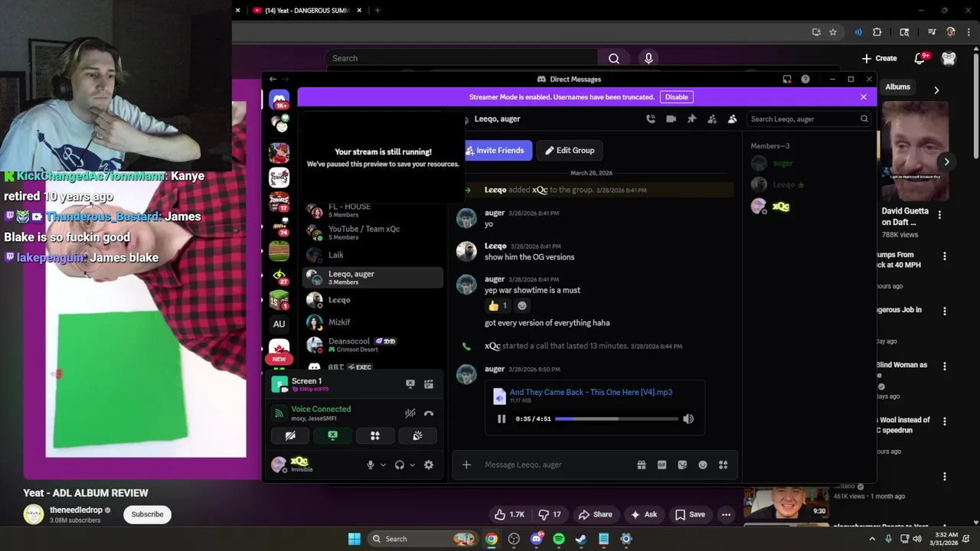Image resolution: width=980 pixels, height=551 pixels.
Task: Open And They Came Back mp3 link
Action: [591, 392]
